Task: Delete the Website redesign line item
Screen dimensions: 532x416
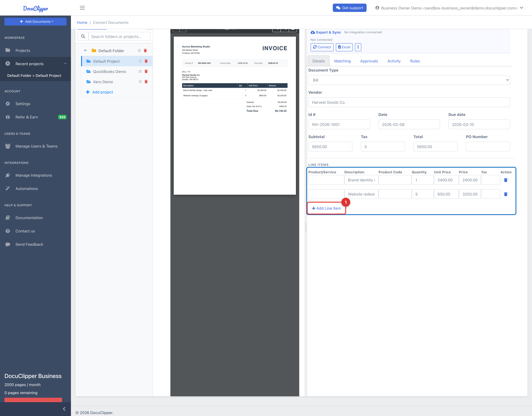Action: tap(506, 194)
